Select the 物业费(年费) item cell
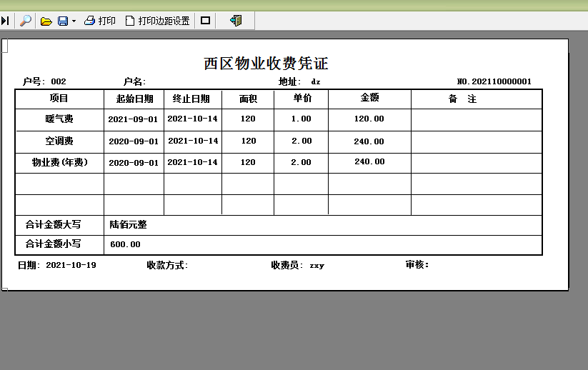588x370 pixels. tap(59, 163)
